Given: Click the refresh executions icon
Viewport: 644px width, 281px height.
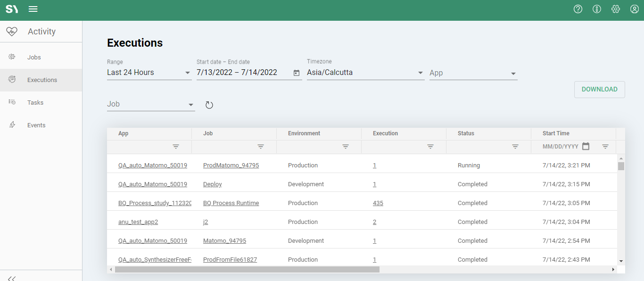Looking at the screenshot, I should tap(209, 105).
